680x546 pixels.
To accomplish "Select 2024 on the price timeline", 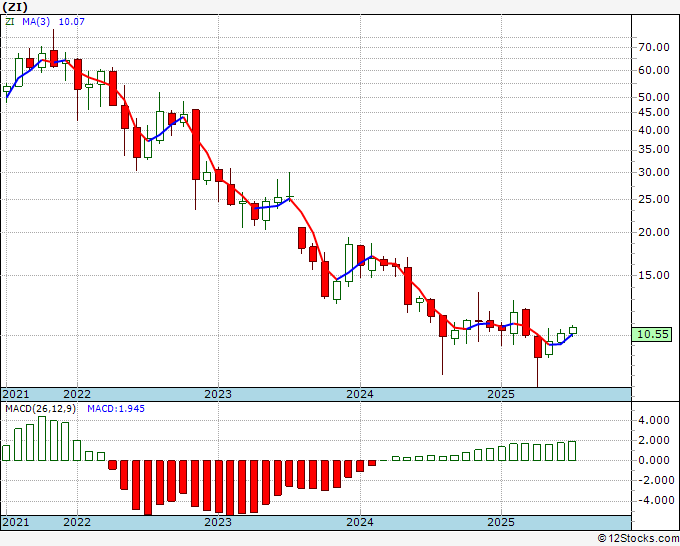I will [x=360, y=394].
